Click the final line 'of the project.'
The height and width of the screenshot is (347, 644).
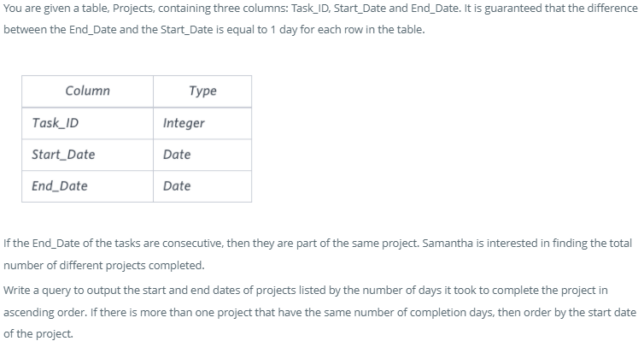38,333
